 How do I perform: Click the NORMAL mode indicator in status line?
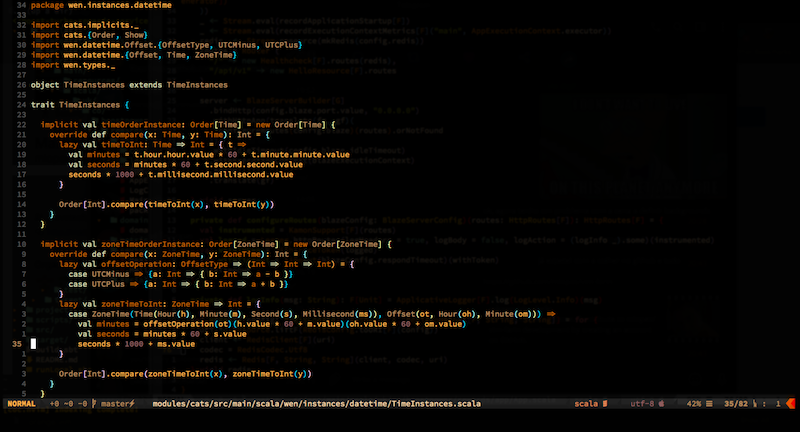tap(21, 403)
